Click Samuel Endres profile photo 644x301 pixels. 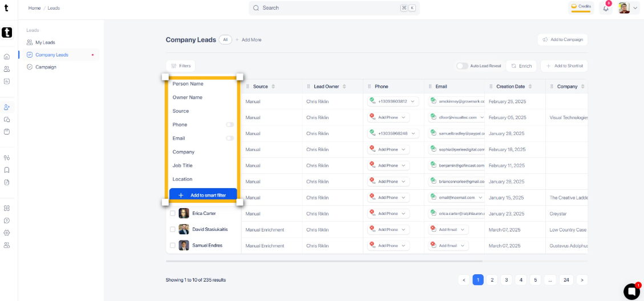184,245
